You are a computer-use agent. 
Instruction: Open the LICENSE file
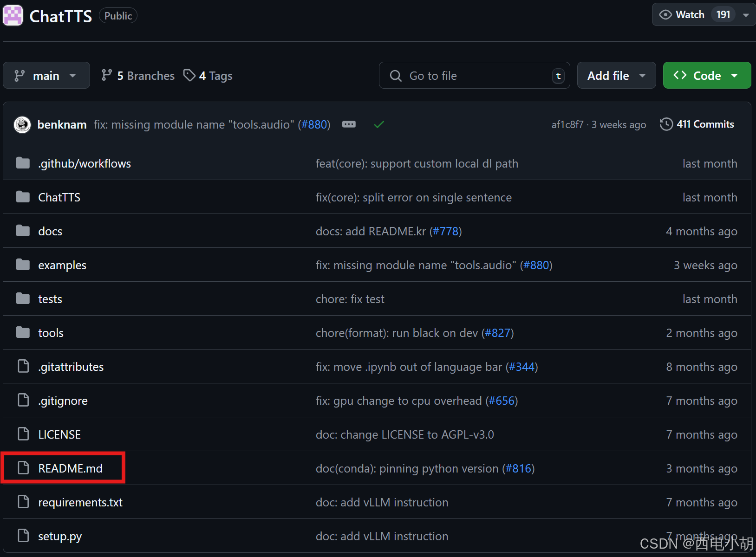click(59, 434)
